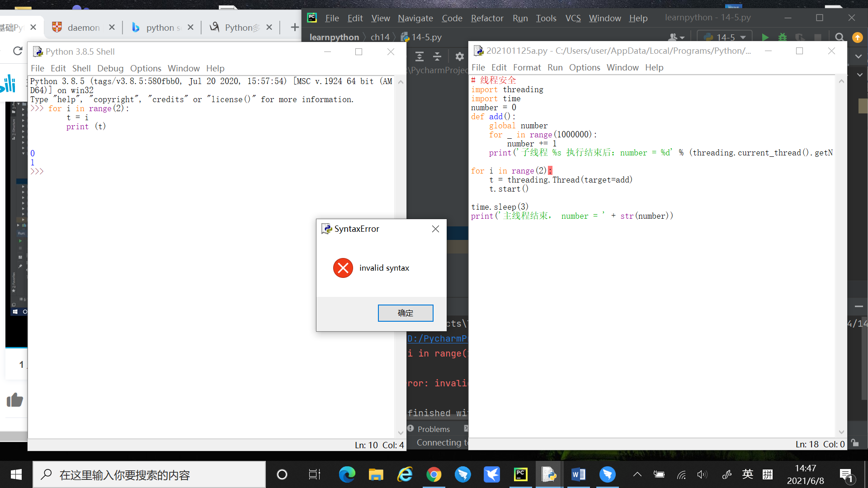Click 14-5.py breadcrumb file in PyCharm
The image size is (868, 488).
click(x=421, y=38)
